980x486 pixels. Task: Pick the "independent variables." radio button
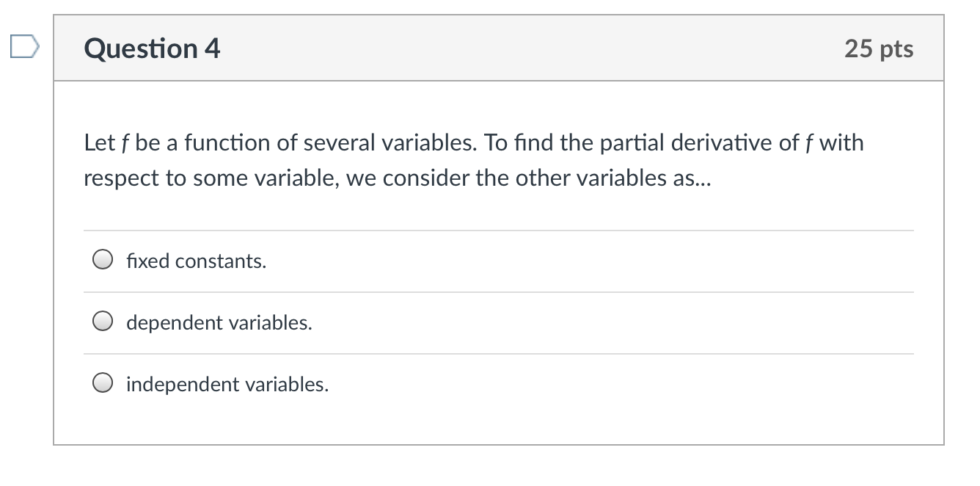(103, 384)
